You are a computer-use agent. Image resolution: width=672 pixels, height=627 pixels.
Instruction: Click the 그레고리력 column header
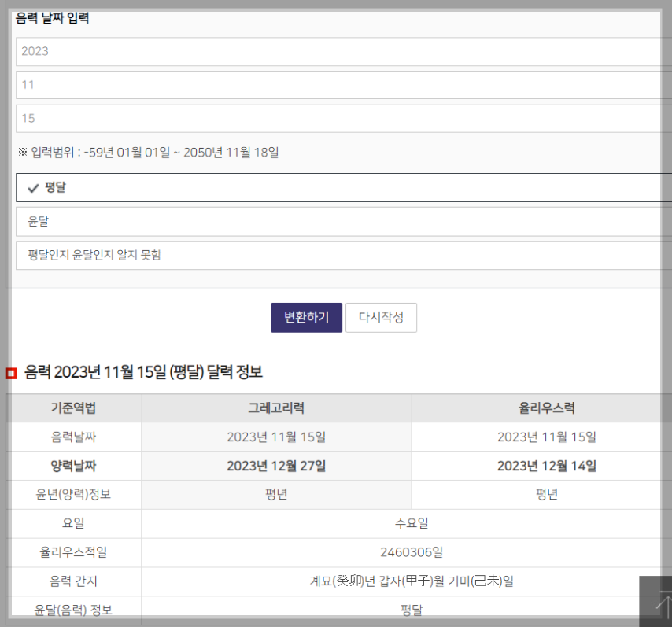(x=275, y=408)
